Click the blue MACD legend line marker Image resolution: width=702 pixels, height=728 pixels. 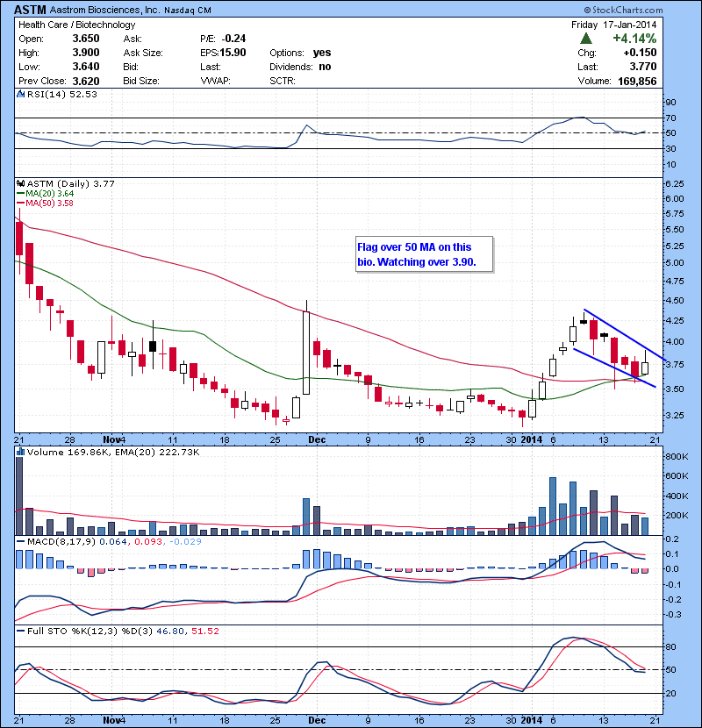(20, 541)
